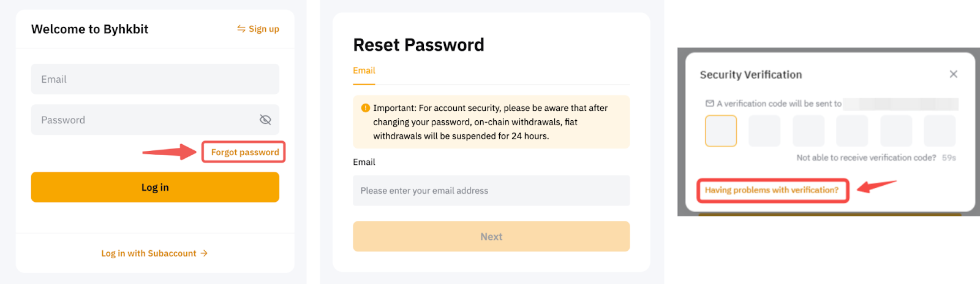Image resolution: width=980 pixels, height=284 pixels.
Task: Focus the login Email field
Action: click(155, 79)
